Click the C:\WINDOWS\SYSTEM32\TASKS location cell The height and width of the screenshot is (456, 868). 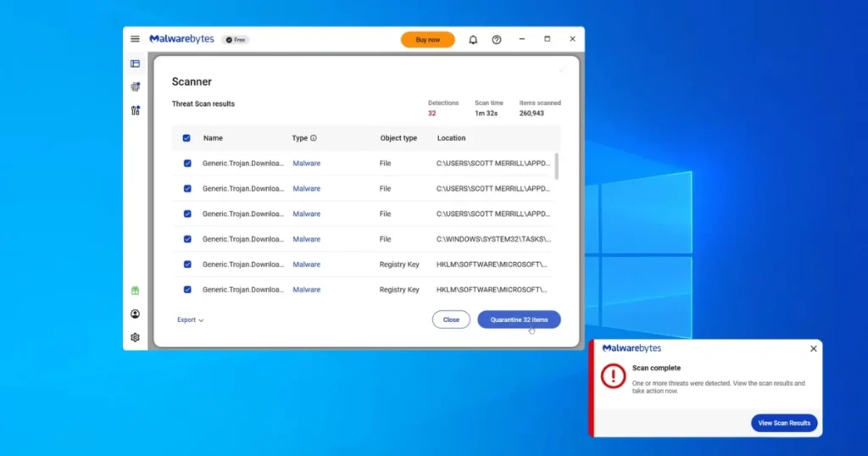pos(494,239)
